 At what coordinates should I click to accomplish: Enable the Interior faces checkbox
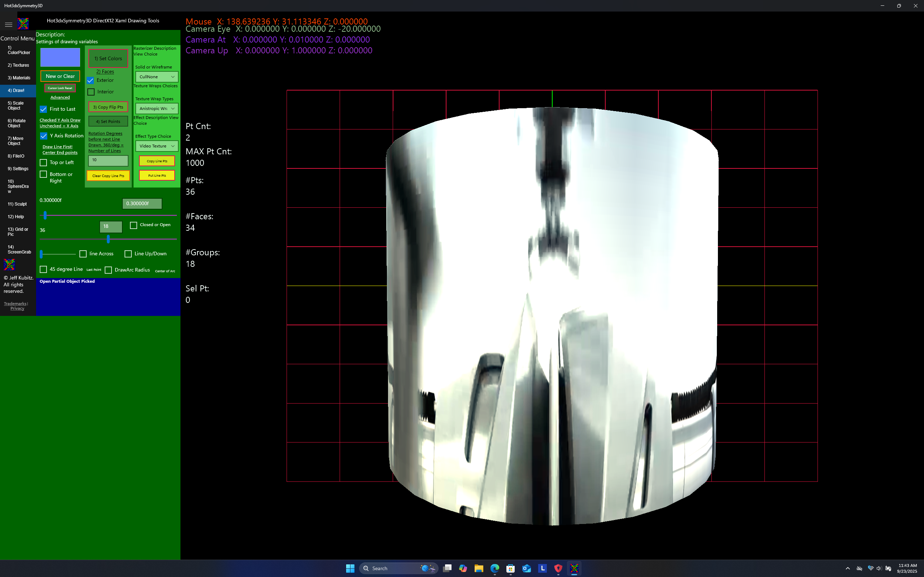click(91, 92)
